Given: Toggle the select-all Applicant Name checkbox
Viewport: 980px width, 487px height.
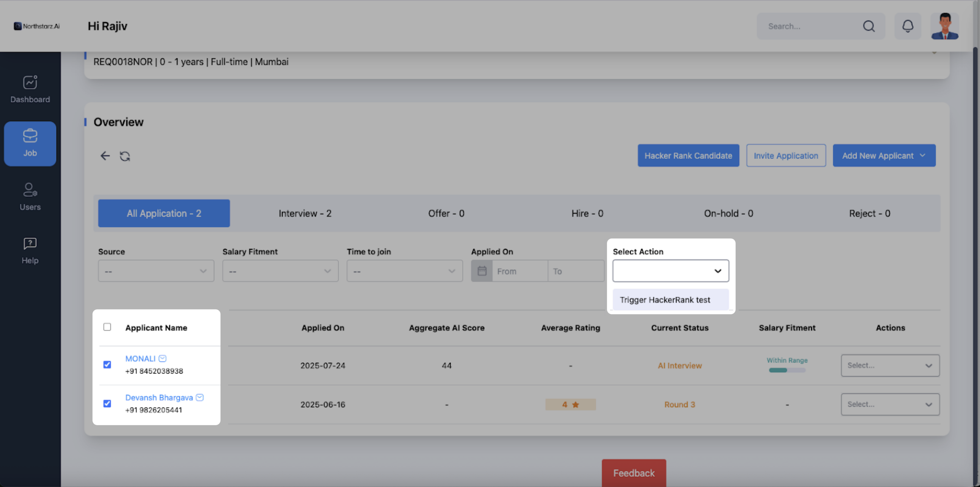Looking at the screenshot, I should tap(107, 327).
